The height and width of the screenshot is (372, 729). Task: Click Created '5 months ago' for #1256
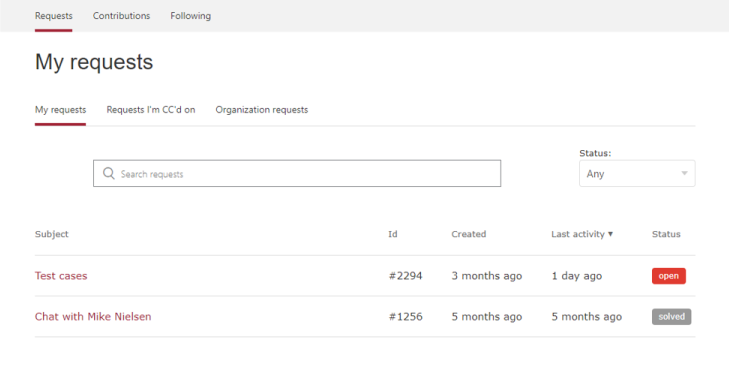pyautogui.click(x=487, y=317)
